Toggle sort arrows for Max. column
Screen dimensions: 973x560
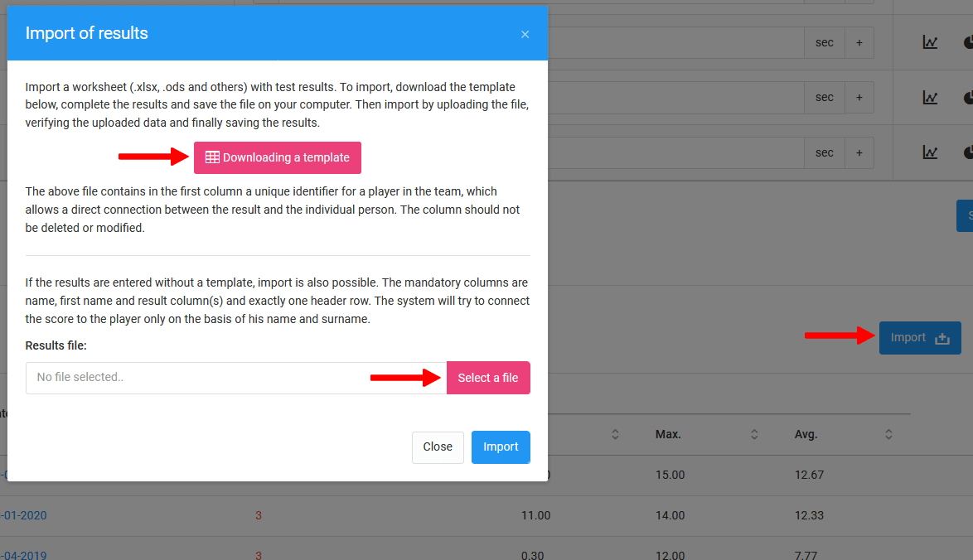754,434
